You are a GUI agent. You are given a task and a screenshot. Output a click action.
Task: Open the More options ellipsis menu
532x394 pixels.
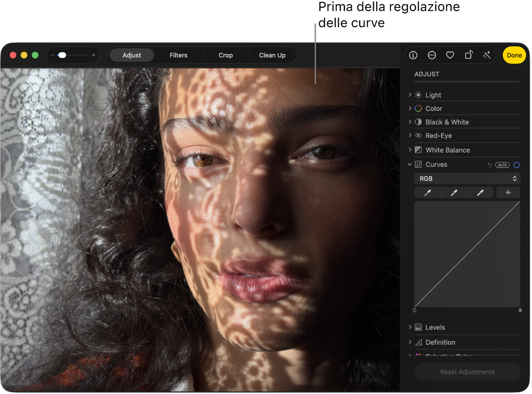pyautogui.click(x=432, y=55)
